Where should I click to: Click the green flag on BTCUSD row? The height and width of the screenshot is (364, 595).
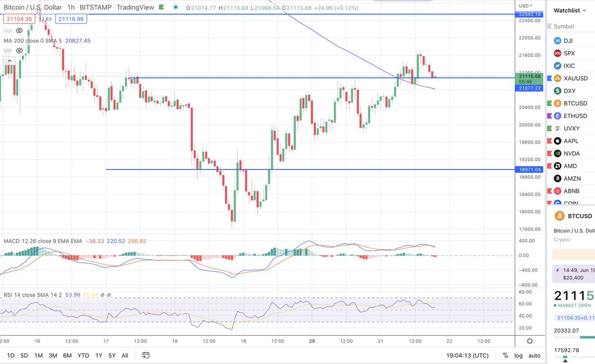click(x=549, y=104)
